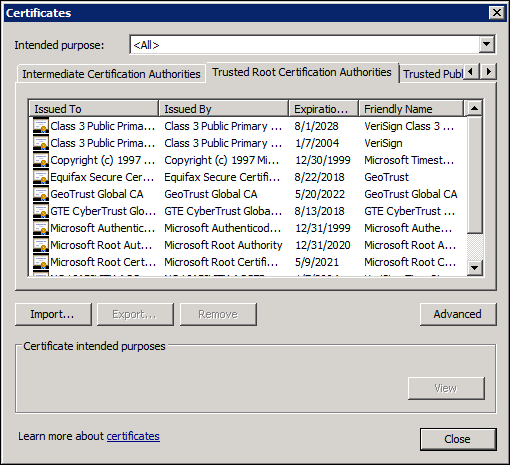Click certificate icon beside Microsoft Root Aut...

tap(41, 245)
